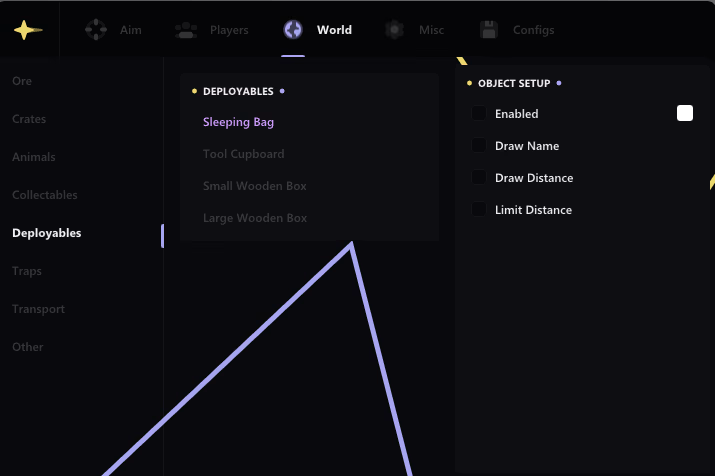The width and height of the screenshot is (715, 476).
Task: Click the Configs floppy disk icon
Action: 488,30
